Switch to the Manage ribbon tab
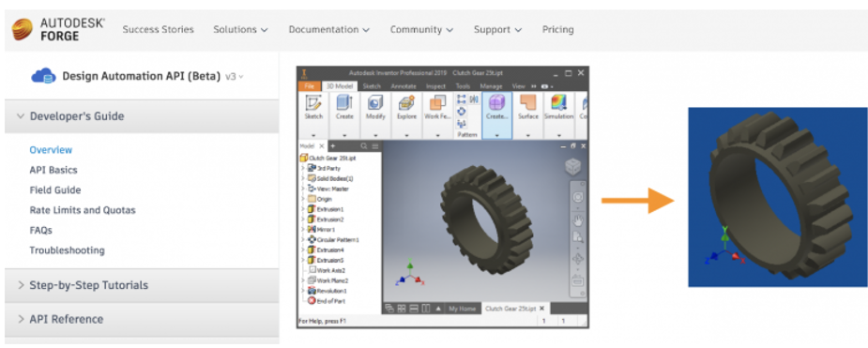 [x=491, y=86]
